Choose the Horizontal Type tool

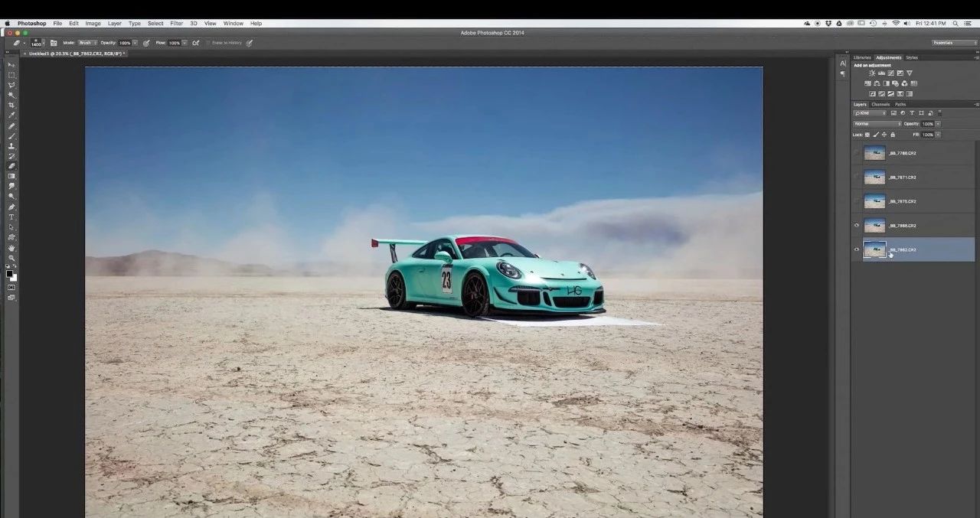coord(11,217)
